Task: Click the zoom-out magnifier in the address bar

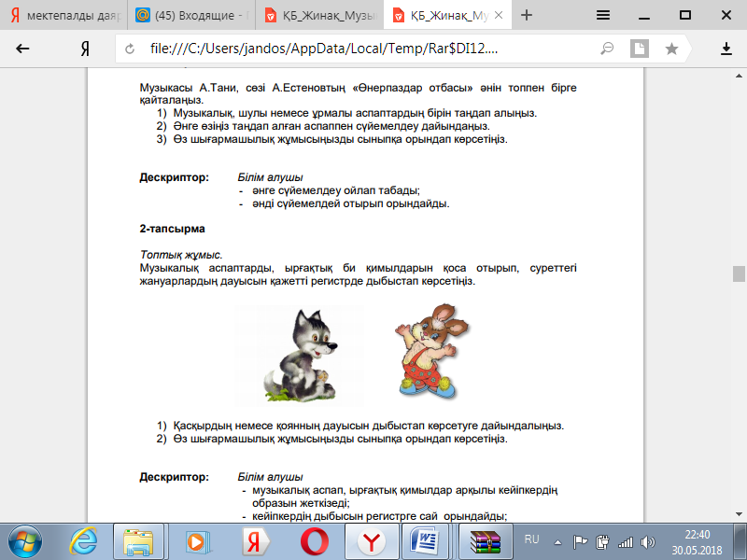Action: pyautogui.click(x=607, y=49)
